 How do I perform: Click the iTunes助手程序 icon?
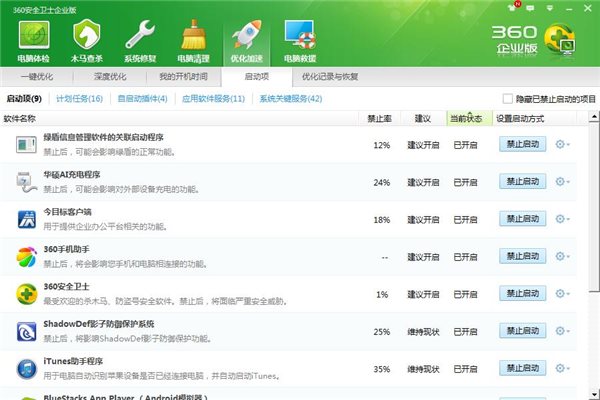pyautogui.click(x=26, y=369)
